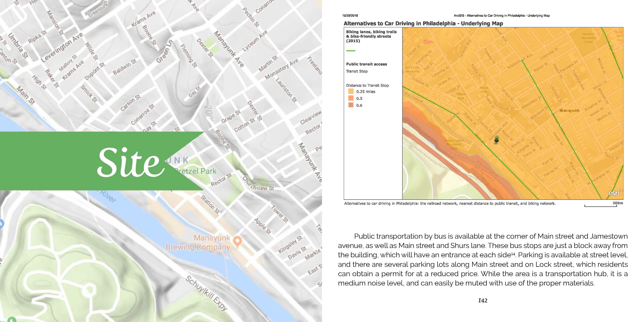Viewport: 644px width, 322px height.
Task: Click the Transit Stop legend entry
Action: pos(357,71)
